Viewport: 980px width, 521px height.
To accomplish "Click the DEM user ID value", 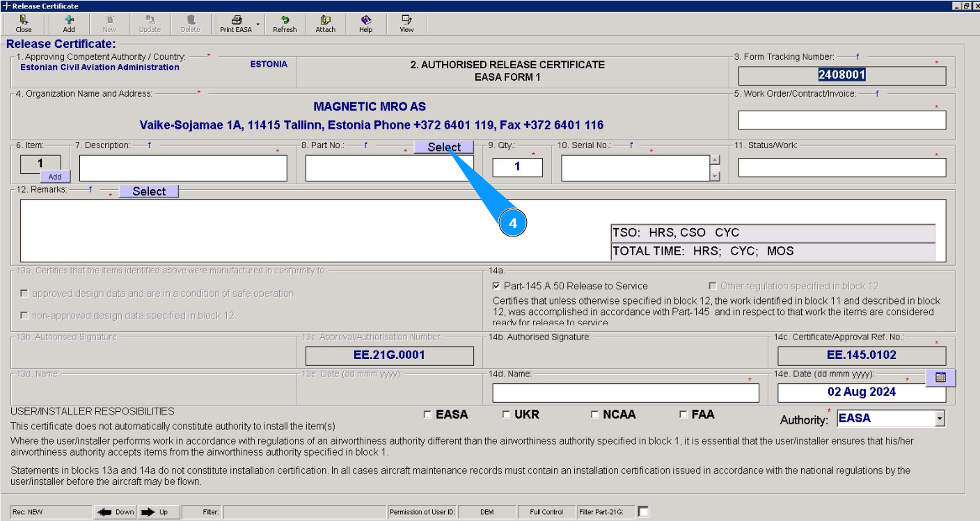I will coord(487,512).
